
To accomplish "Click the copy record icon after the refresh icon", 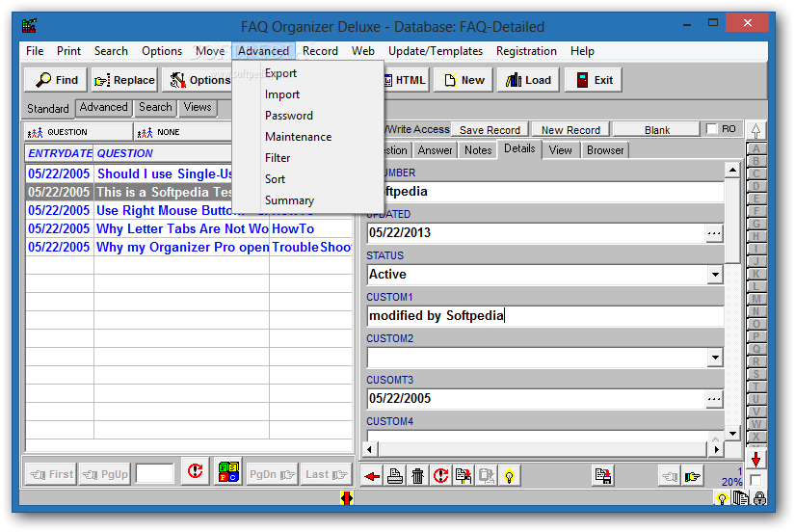I will 464,476.
